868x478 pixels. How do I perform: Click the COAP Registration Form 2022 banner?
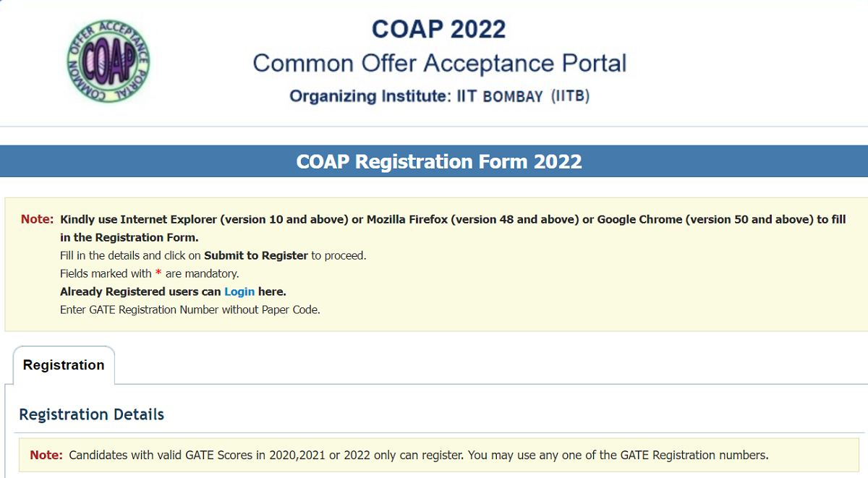click(438, 161)
